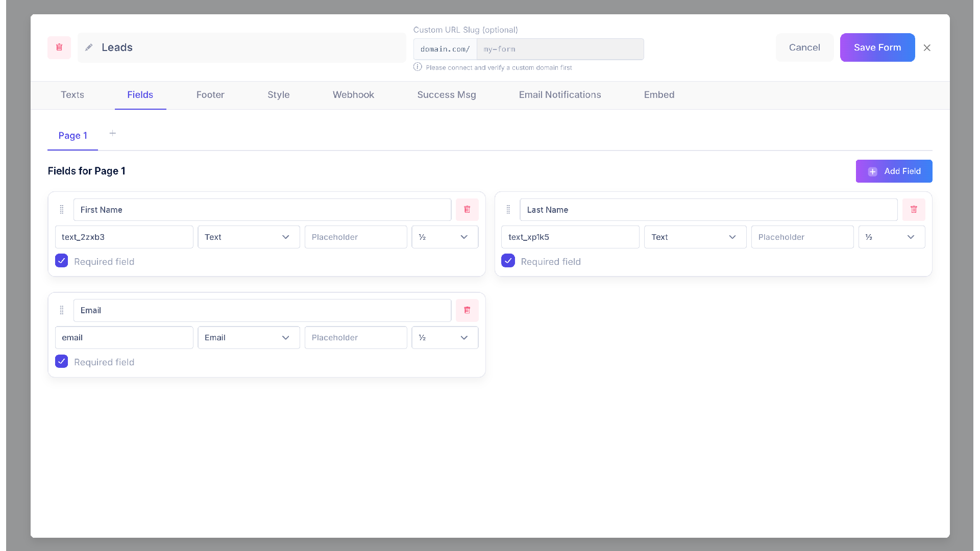
Task: Select the Fields tab
Action: coord(140,95)
